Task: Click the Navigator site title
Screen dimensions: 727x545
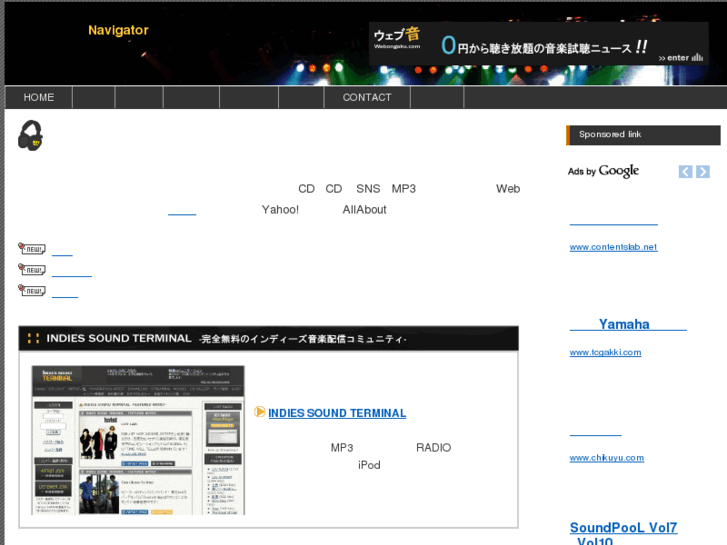Action: [x=118, y=30]
